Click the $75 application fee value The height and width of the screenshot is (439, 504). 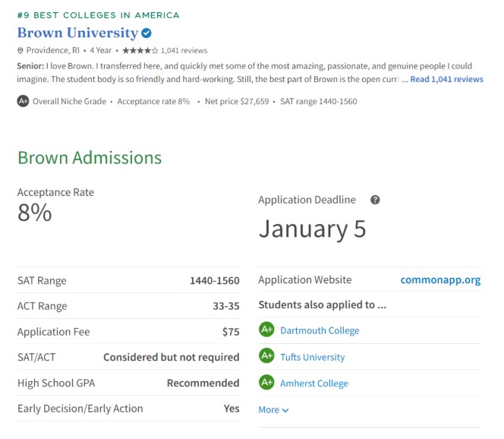pos(231,332)
